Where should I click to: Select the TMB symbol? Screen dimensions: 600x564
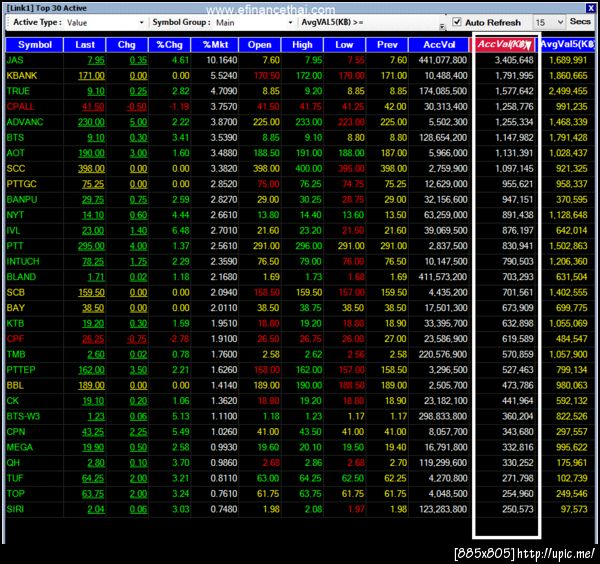tap(16, 355)
